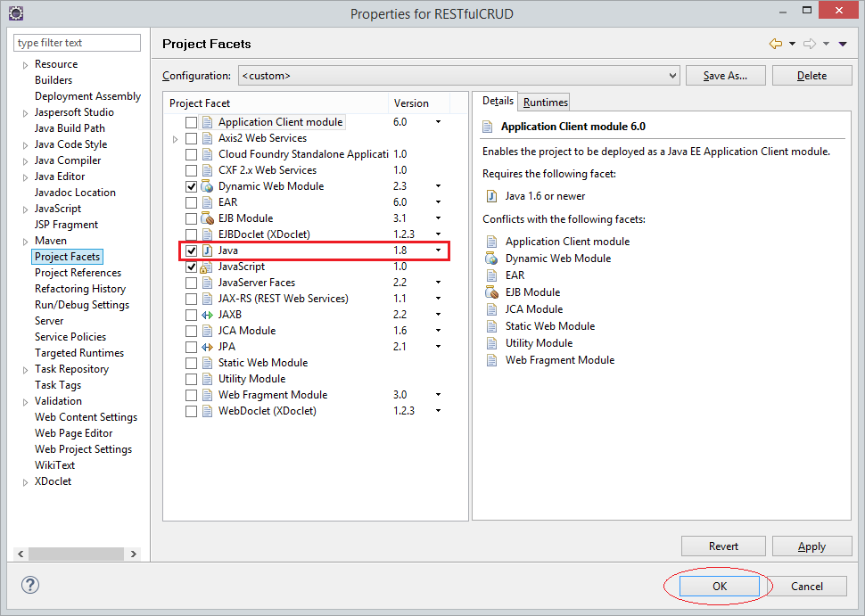Click the forward navigation arrow icon
Viewport: 865px width, 616px height.
pyautogui.click(x=810, y=44)
